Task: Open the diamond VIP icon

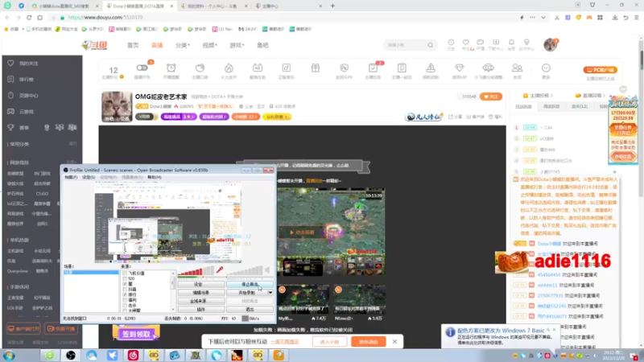Action: click(x=459, y=68)
